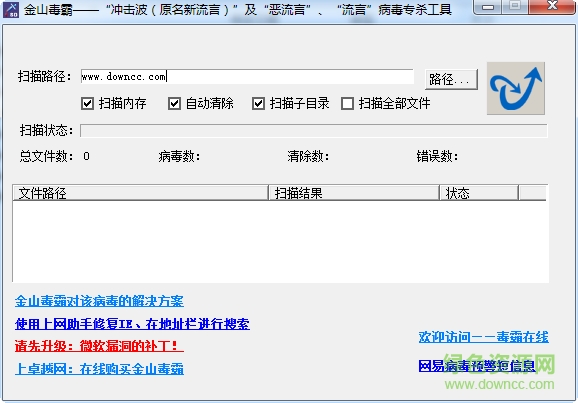Click the 文件路径 column header
The height and width of the screenshot is (403, 578).
click(141, 193)
